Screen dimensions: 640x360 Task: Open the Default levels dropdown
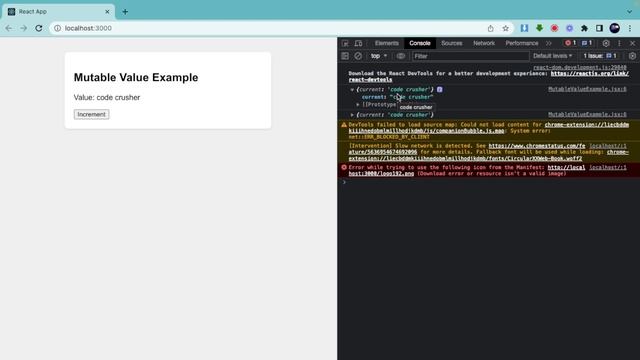click(552, 56)
